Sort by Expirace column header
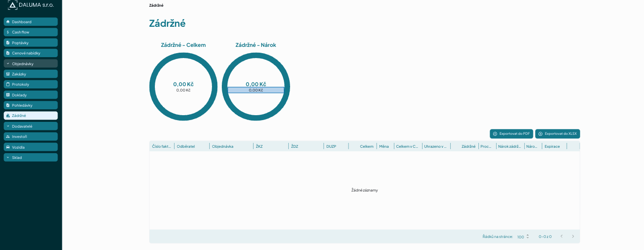Screen dimensions: 644x250 554,146
